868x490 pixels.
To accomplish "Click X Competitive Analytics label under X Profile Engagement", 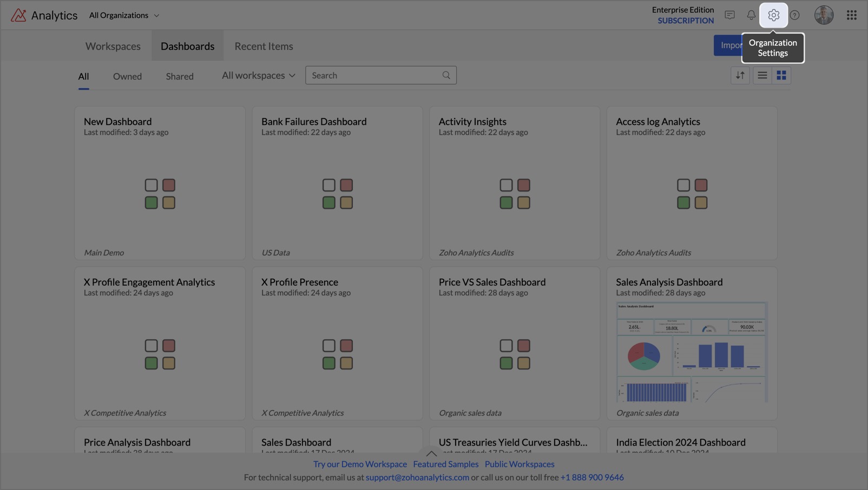I will (x=125, y=413).
